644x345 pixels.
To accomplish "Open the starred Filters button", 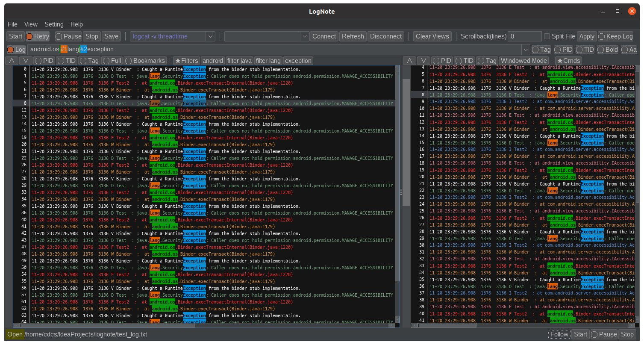I will tap(186, 61).
